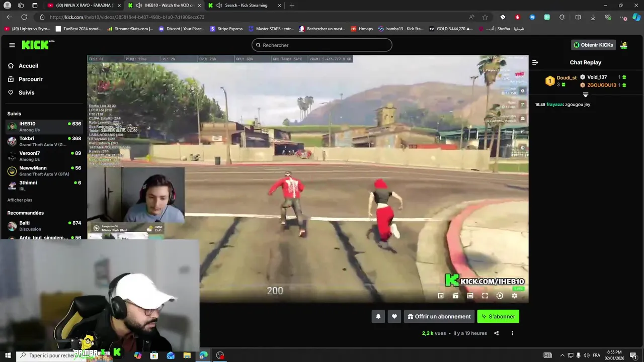The height and width of the screenshot is (362, 644).
Task: Toggle theater mode on video player
Action: 470,296
